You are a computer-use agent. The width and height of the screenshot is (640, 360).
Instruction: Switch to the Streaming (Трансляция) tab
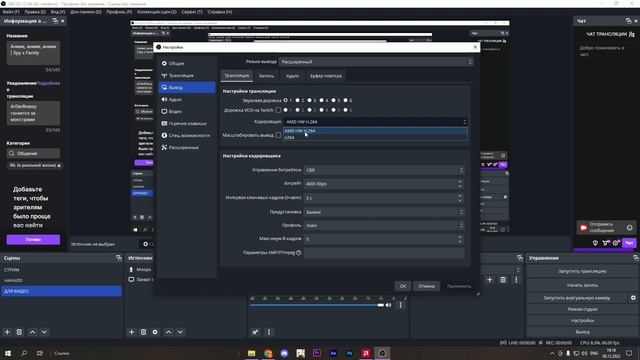point(237,76)
